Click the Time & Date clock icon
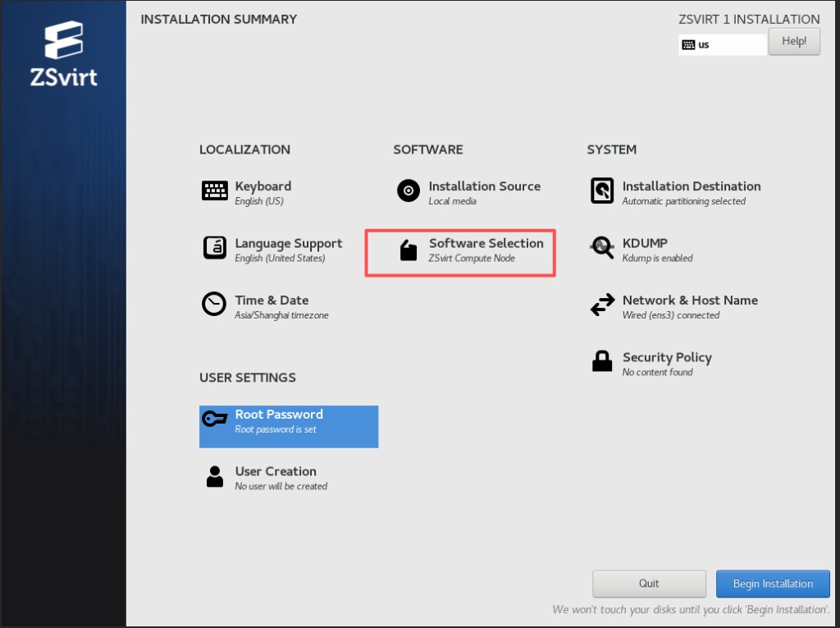 pyautogui.click(x=214, y=304)
